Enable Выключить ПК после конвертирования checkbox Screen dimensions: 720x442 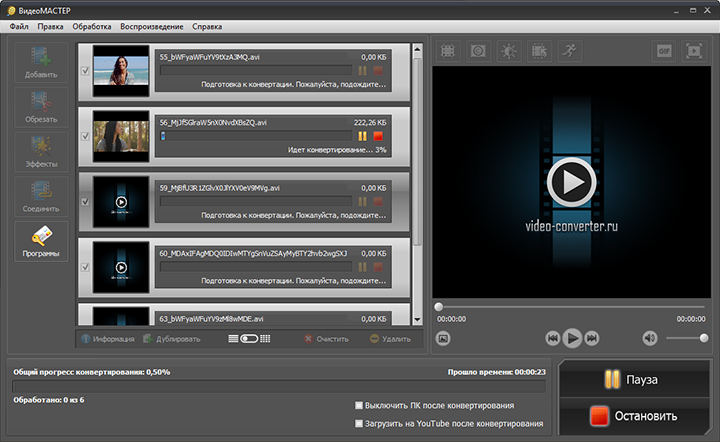[x=359, y=405]
